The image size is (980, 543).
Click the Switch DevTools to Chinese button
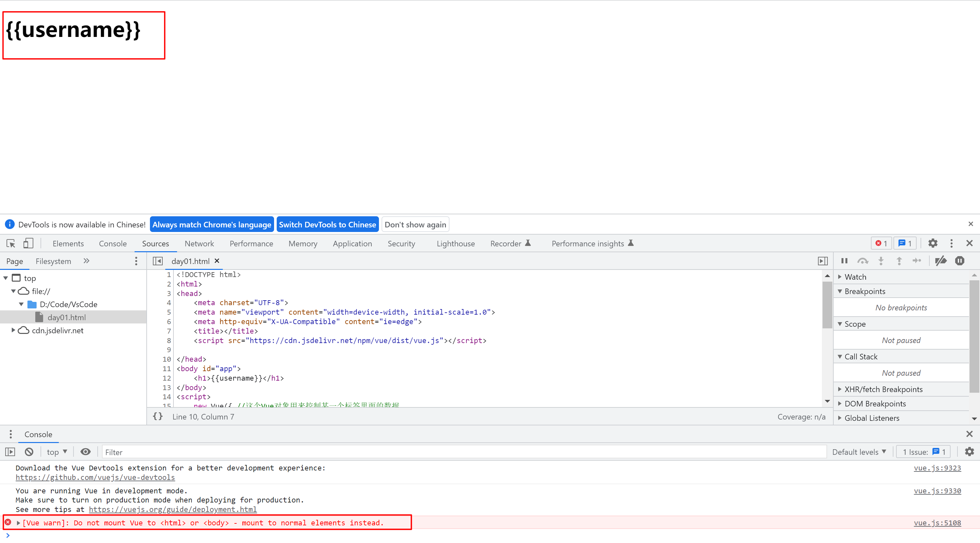[x=328, y=225]
